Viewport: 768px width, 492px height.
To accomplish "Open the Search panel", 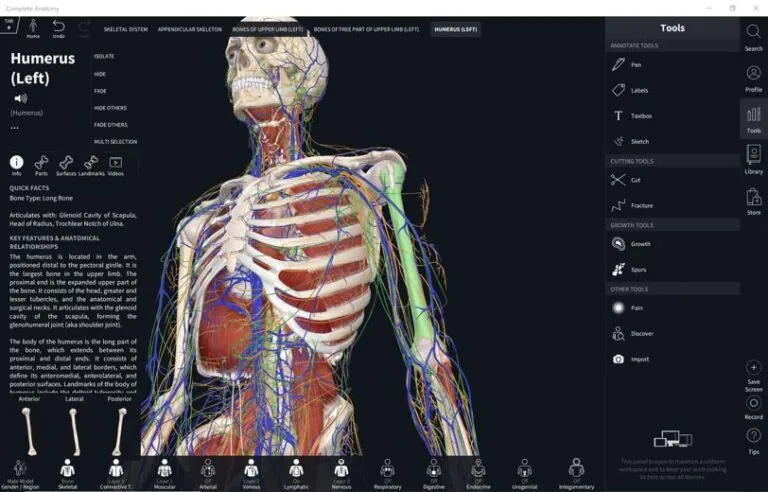I will [x=753, y=36].
